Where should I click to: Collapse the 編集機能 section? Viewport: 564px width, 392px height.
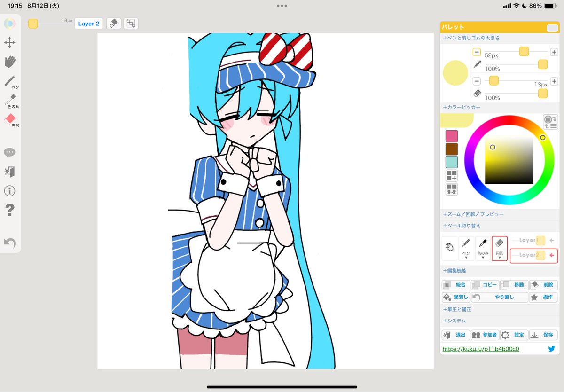455,270
